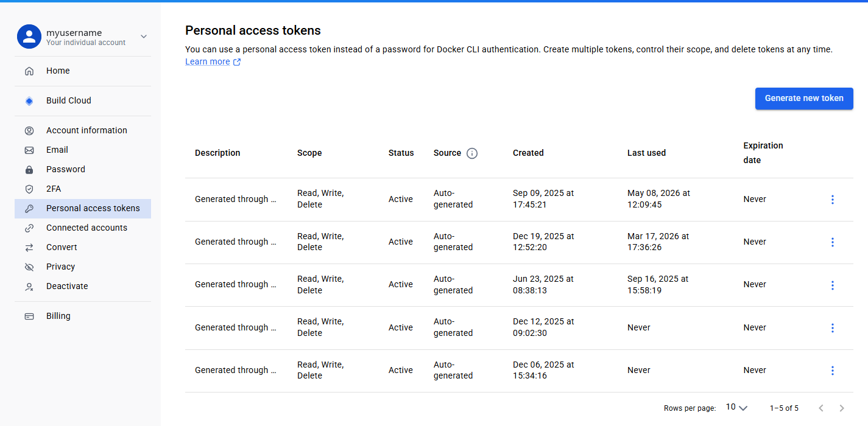This screenshot has width=868, height=426.
Task: Click the myusername account avatar
Action: [29, 37]
